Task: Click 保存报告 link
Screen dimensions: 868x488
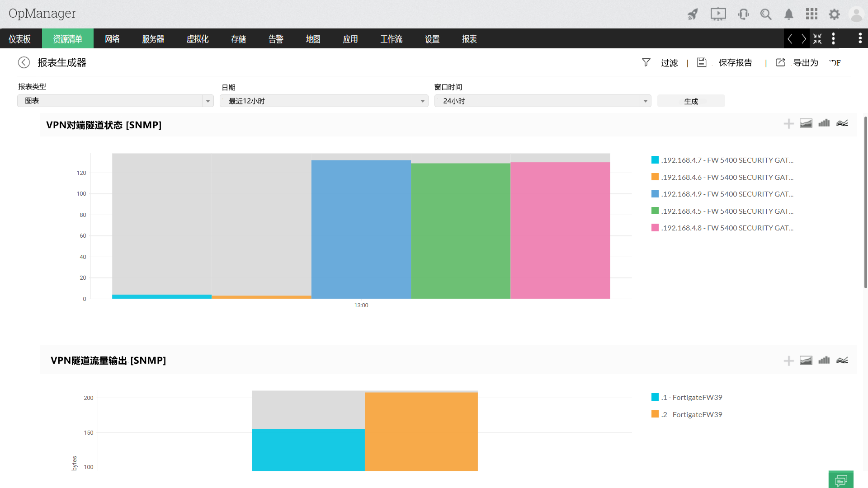Action: [735, 63]
